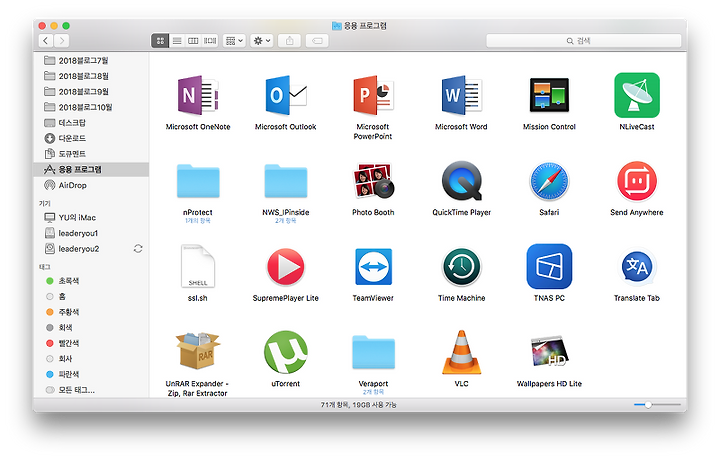Select the TeamViewer app icon
Image resolution: width=720 pixels, height=460 pixels.
(373, 267)
